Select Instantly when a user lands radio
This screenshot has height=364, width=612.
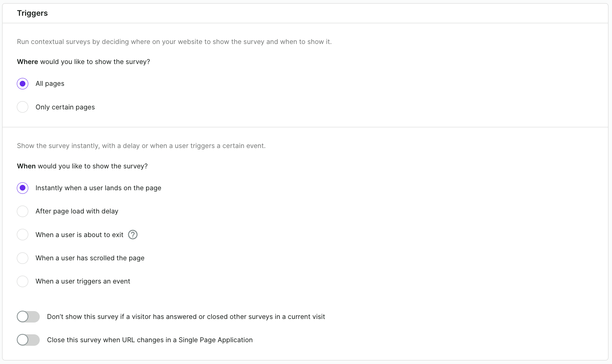point(23,188)
